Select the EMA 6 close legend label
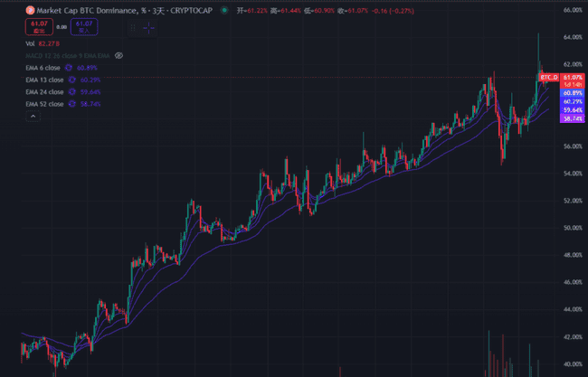588x377 pixels. [44, 68]
